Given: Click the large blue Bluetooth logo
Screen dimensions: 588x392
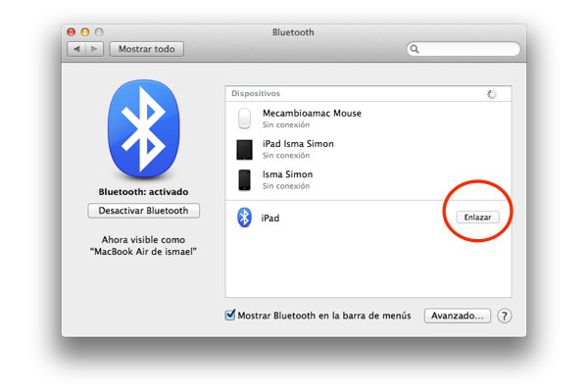Looking at the screenshot, I should tap(143, 127).
